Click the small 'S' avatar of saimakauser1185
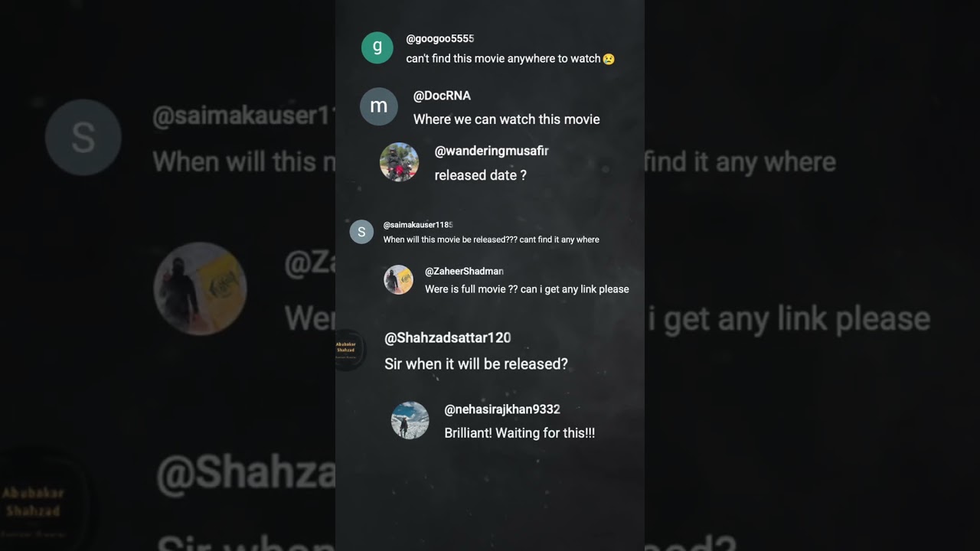This screenshot has height=551, width=980. click(361, 232)
